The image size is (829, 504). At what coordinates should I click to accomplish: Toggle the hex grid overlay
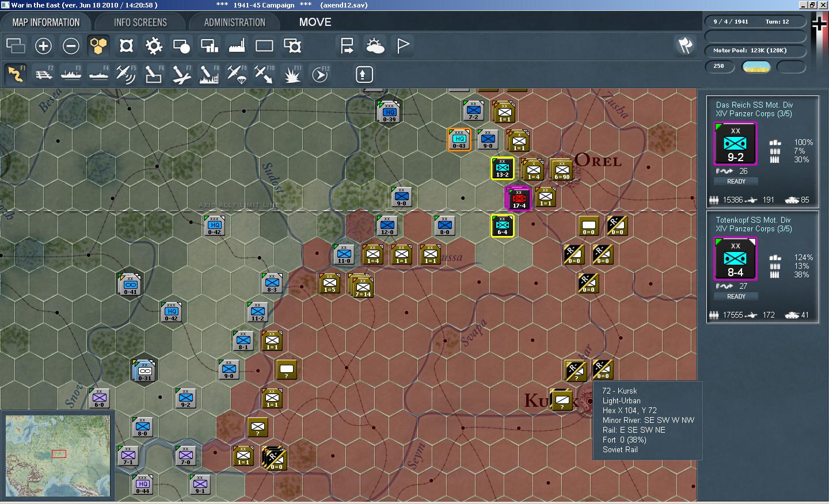[98, 45]
